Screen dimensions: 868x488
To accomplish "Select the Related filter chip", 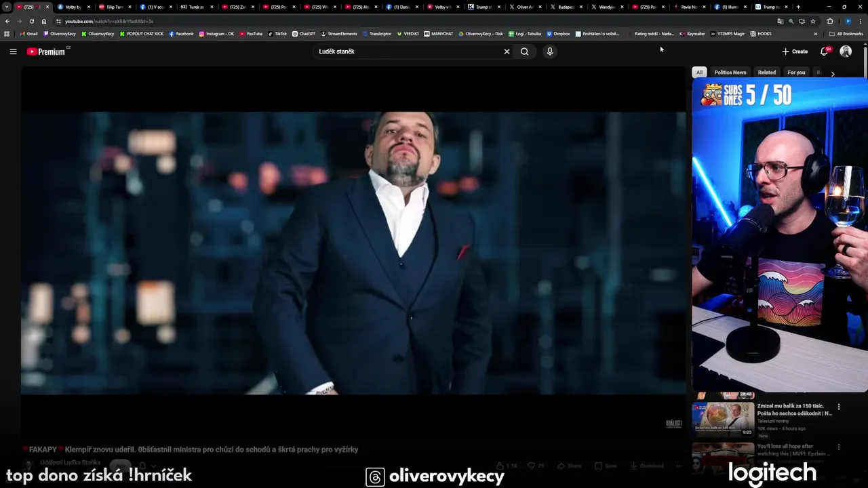I will point(767,73).
